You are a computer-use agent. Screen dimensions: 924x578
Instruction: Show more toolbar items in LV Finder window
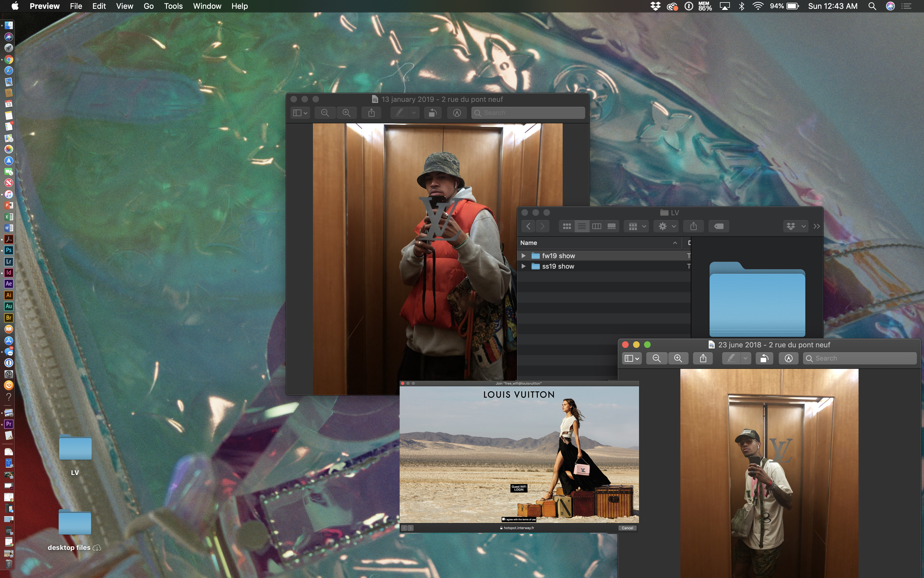click(x=817, y=226)
